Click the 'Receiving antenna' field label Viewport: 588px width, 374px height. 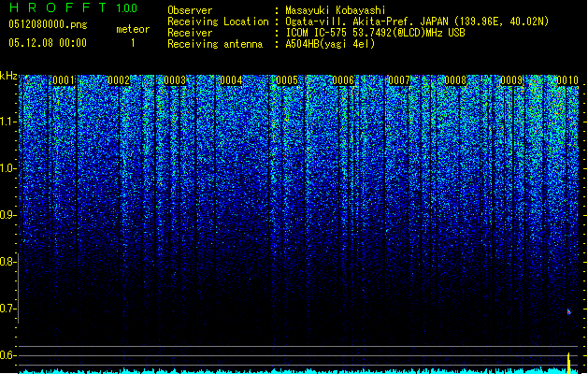coord(215,44)
